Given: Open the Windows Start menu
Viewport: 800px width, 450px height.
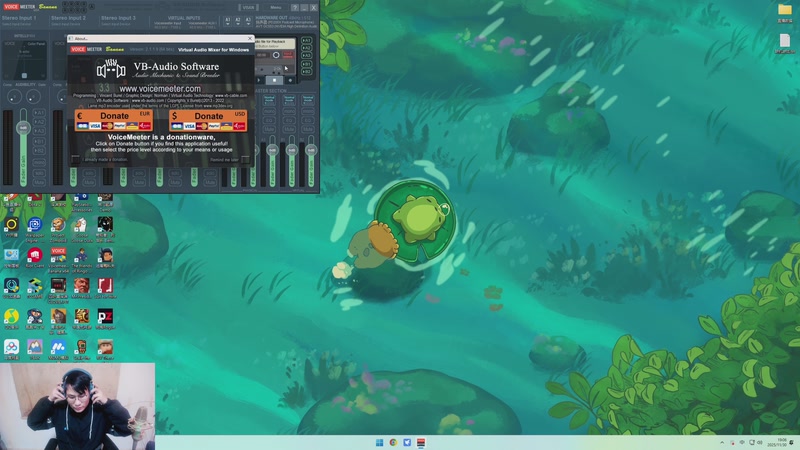Looking at the screenshot, I should click(380, 442).
